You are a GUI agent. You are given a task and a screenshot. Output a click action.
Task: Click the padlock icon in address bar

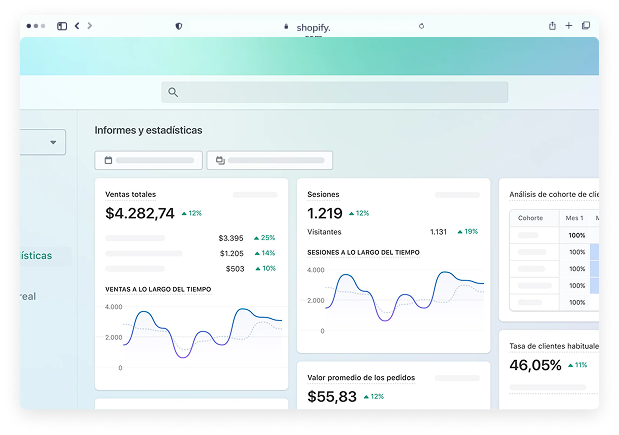click(286, 26)
